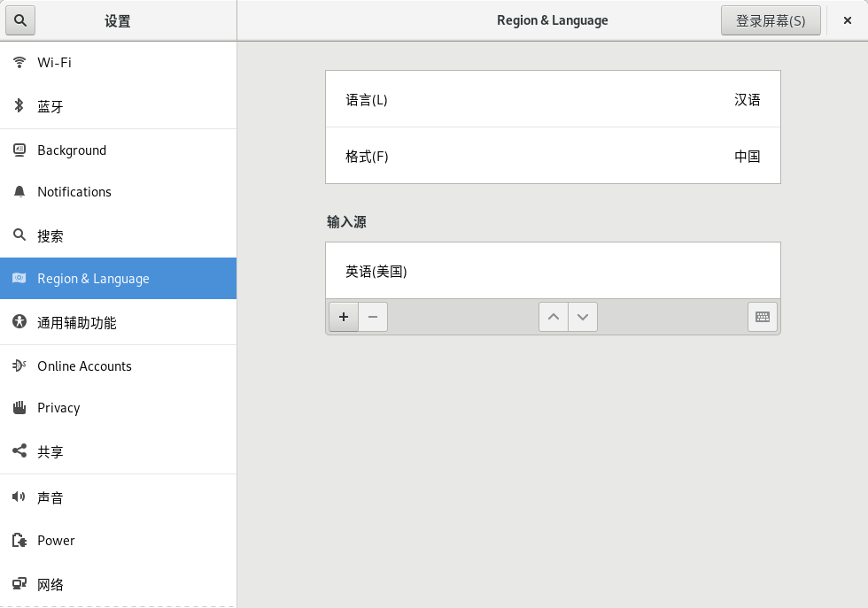This screenshot has height=608, width=868.
Task: Move input source up with arrow button
Action: 554,317
